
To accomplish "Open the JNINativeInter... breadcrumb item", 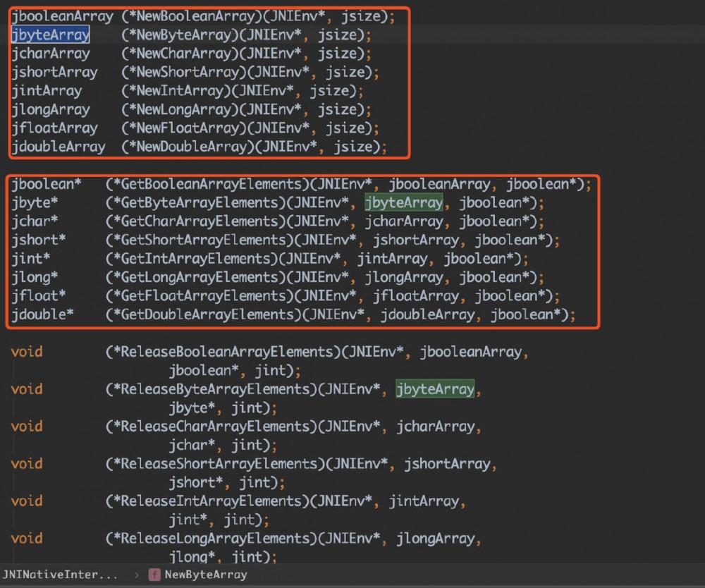I will click(60, 575).
